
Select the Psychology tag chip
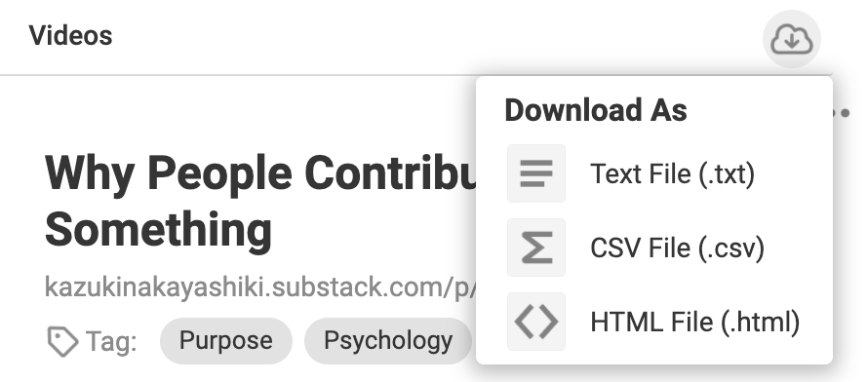pos(387,340)
